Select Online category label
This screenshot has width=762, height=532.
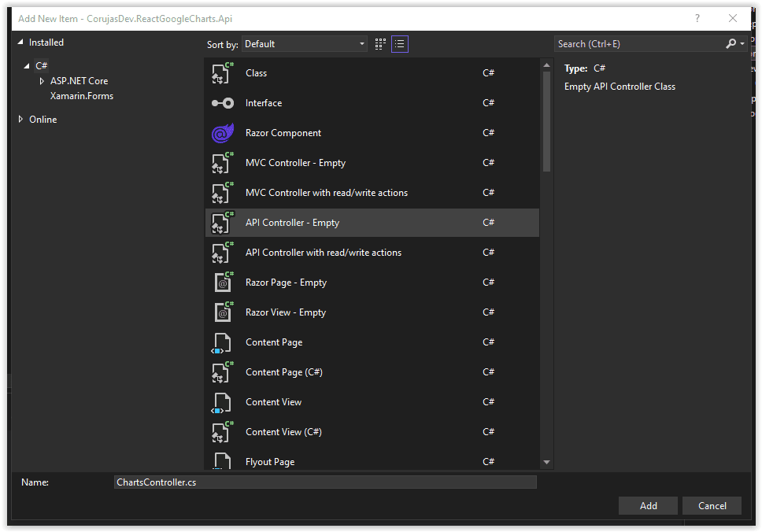tap(43, 120)
